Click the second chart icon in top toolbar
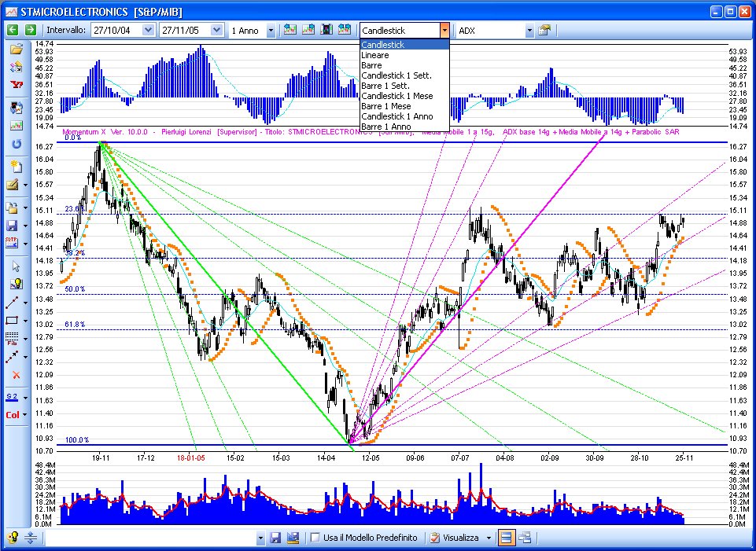 click(x=308, y=29)
